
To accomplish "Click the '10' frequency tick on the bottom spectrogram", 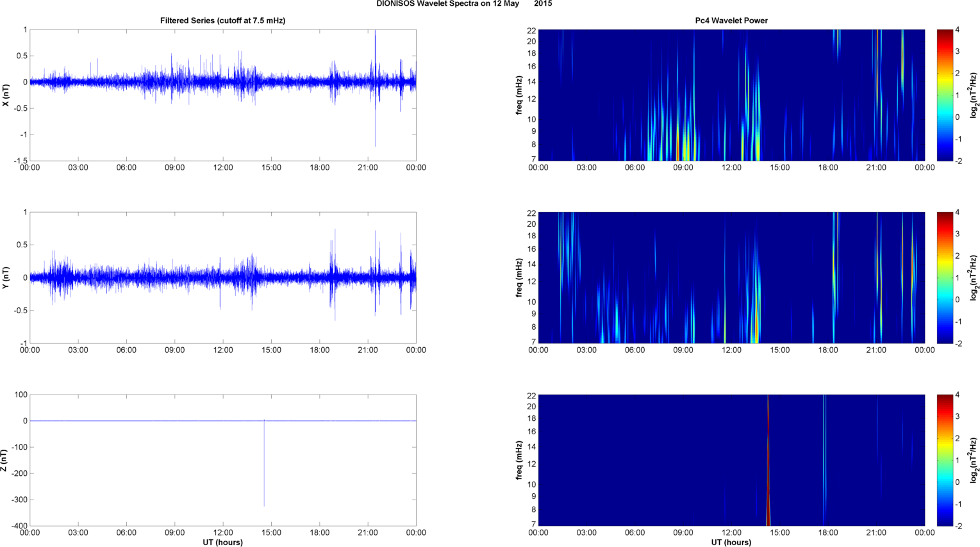I will [531, 484].
